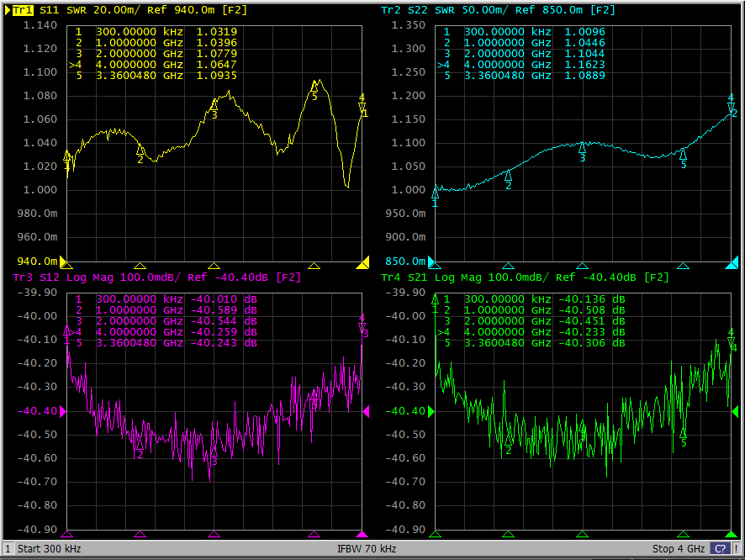Activate the Tr3 S12 trace label

(x=24, y=277)
